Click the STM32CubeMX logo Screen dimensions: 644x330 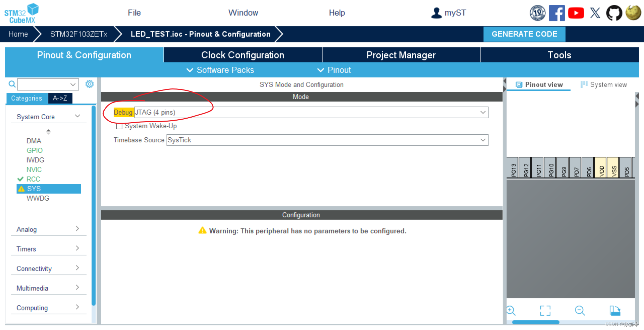[21, 13]
